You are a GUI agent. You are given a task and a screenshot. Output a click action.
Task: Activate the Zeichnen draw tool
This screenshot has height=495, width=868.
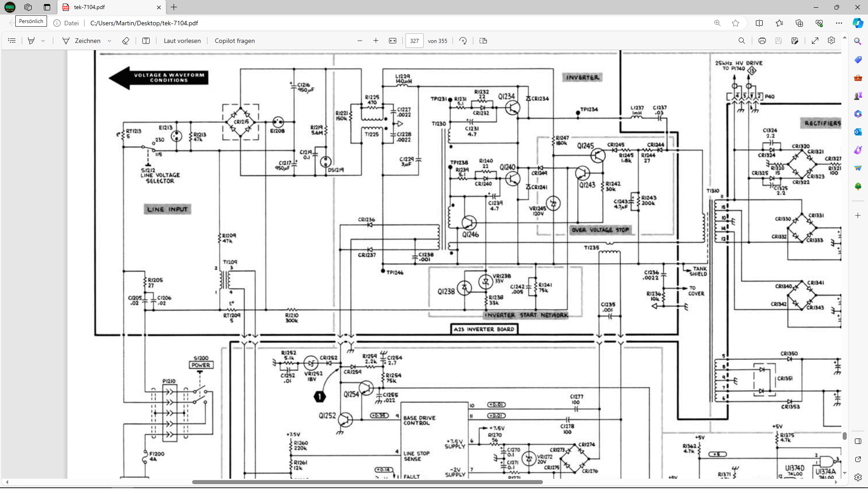(81, 41)
